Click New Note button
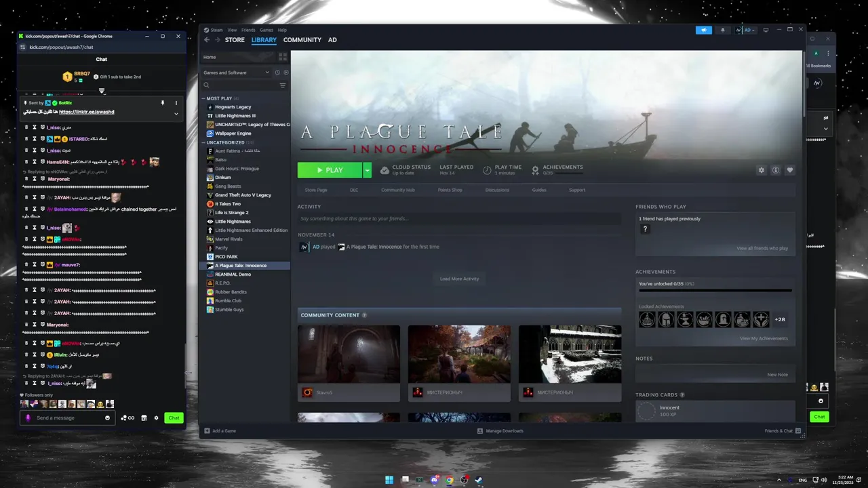This screenshot has height=488, width=868. coord(777,374)
